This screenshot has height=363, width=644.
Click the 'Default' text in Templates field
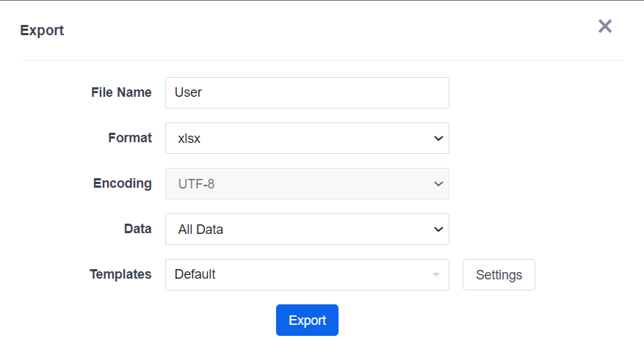[195, 275]
